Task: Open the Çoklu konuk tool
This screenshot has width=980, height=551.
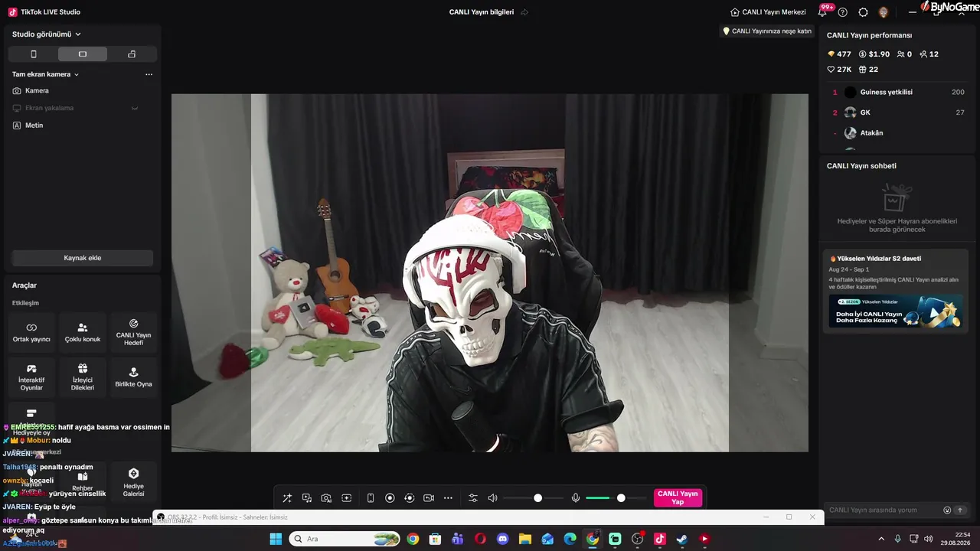Action: 83,333
